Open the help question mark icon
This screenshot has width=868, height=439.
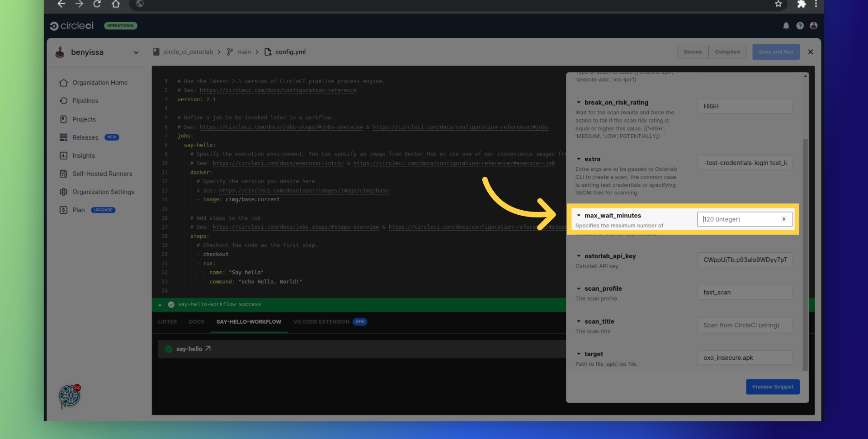(x=800, y=26)
